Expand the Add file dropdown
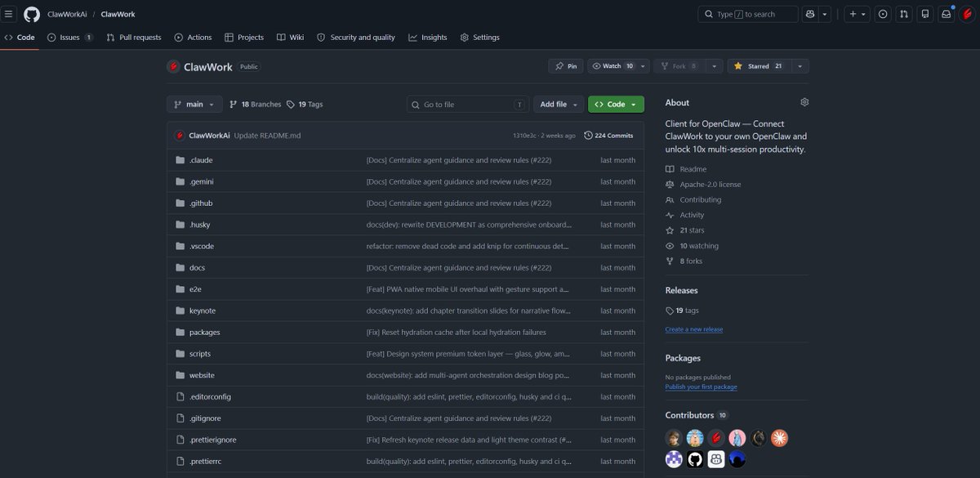The image size is (980, 478). coord(559,105)
